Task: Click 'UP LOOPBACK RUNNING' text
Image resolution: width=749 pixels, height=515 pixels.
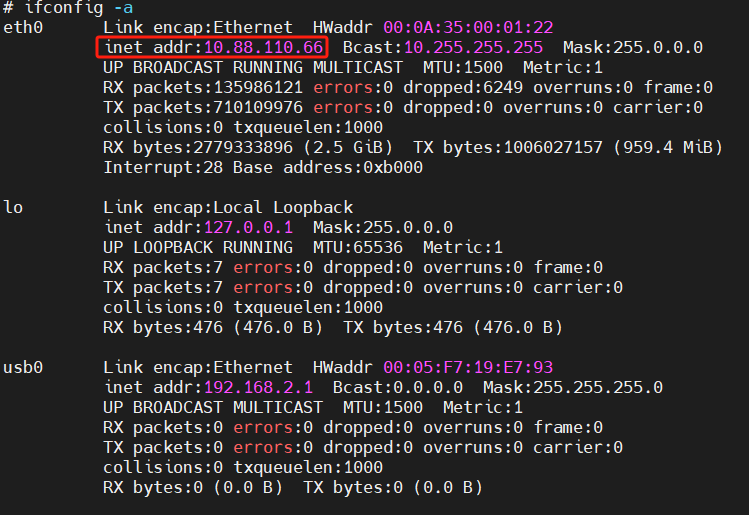Action: click(x=198, y=248)
